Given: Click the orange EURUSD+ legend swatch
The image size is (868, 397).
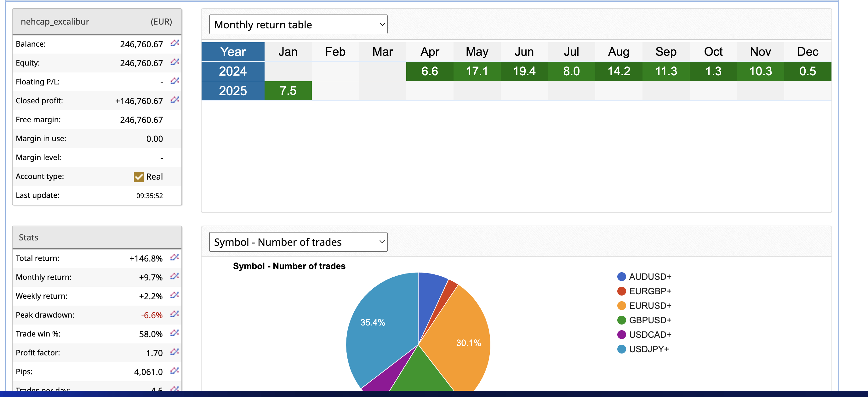Looking at the screenshot, I should tap(621, 306).
